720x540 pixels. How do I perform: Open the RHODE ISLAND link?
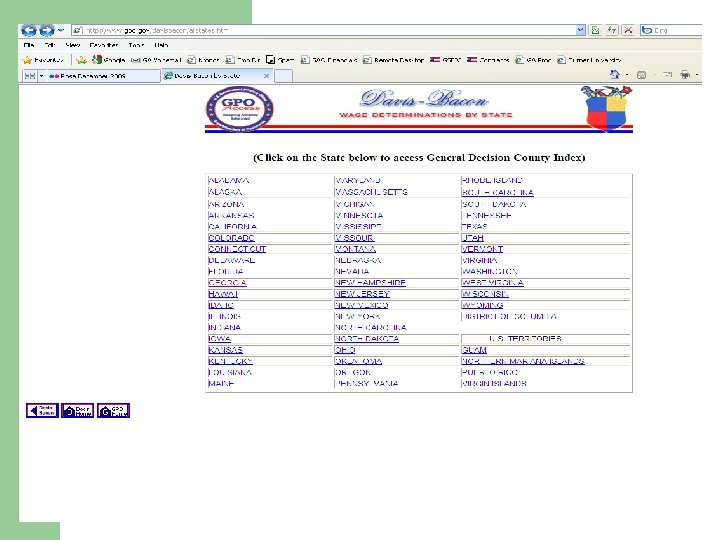click(492, 180)
